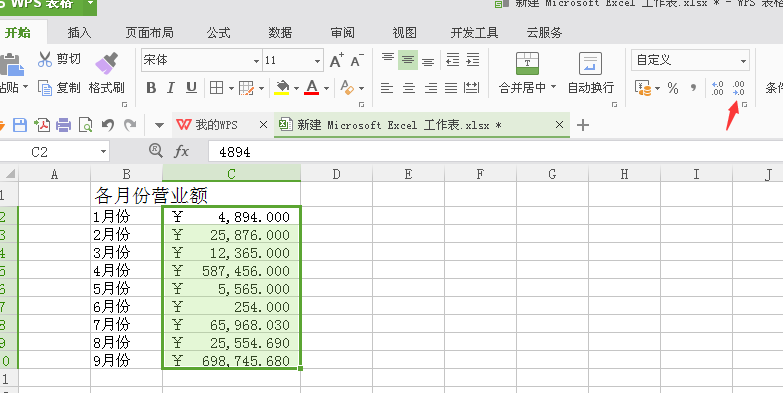
Task: Increase font size with the A+ icon
Action: [x=337, y=60]
